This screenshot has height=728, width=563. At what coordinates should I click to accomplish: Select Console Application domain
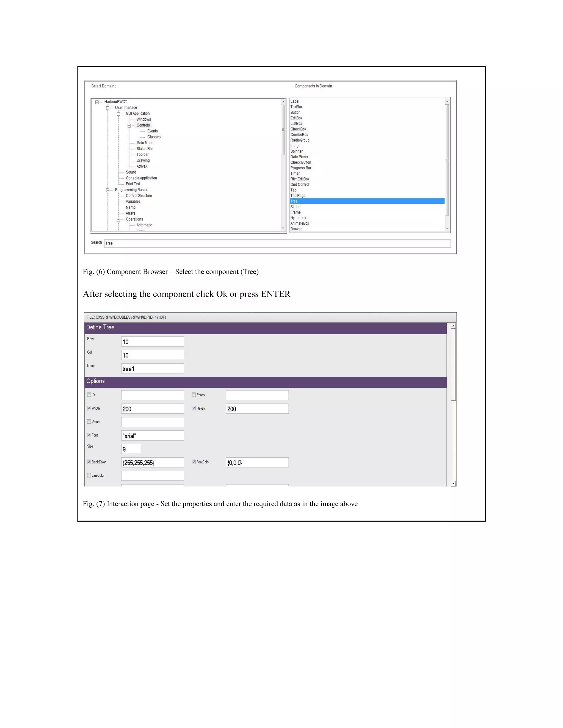click(141, 178)
